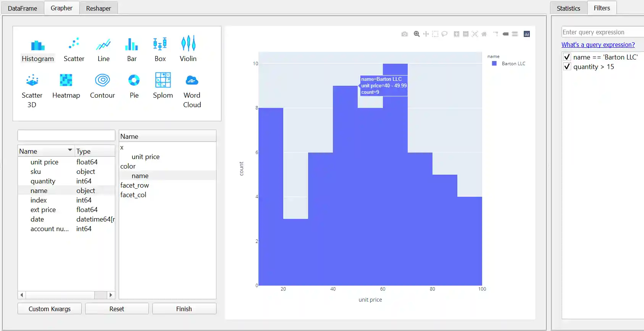Switch to the Grapher tab
Screen dimensions: 644x331
click(61, 8)
